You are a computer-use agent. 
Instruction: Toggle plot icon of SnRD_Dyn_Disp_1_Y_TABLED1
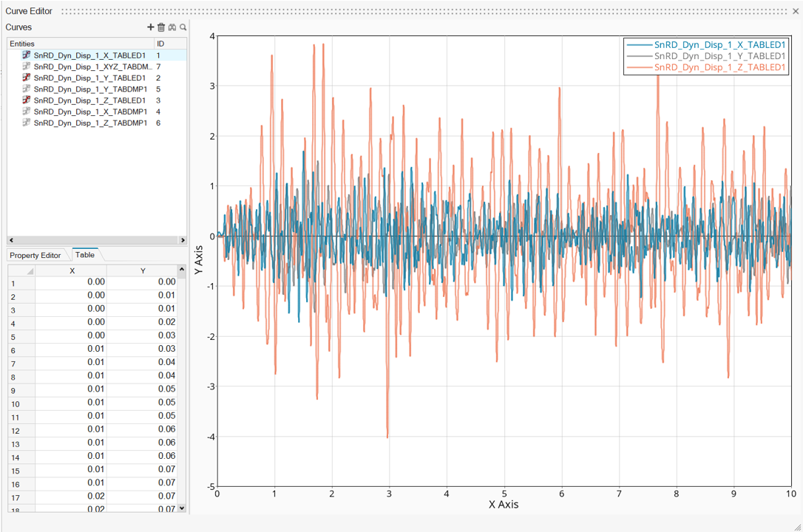pyautogui.click(x=27, y=78)
